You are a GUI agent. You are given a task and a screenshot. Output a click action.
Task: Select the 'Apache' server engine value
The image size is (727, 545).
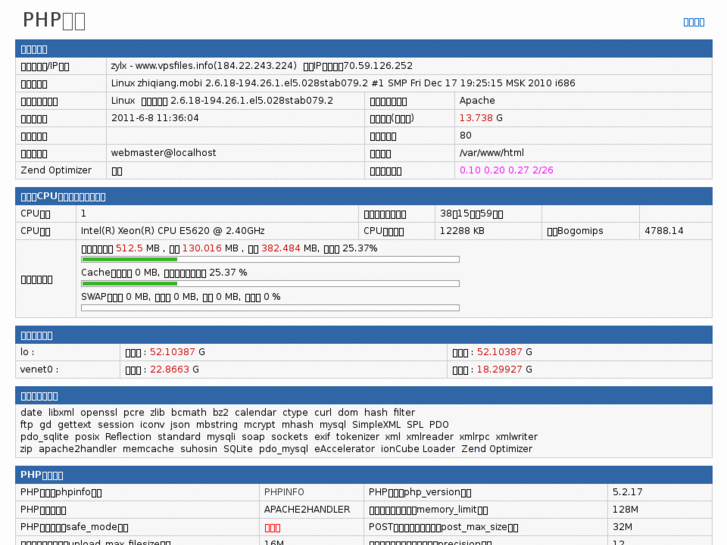[477, 101]
